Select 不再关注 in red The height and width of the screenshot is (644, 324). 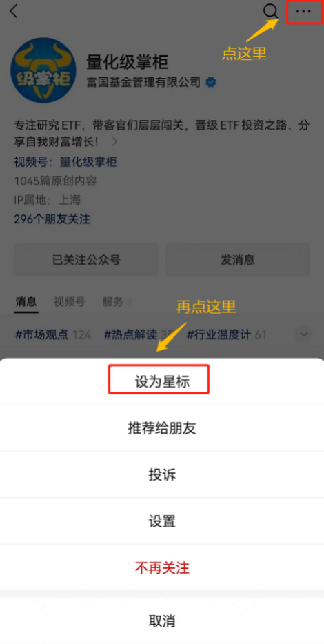click(162, 568)
